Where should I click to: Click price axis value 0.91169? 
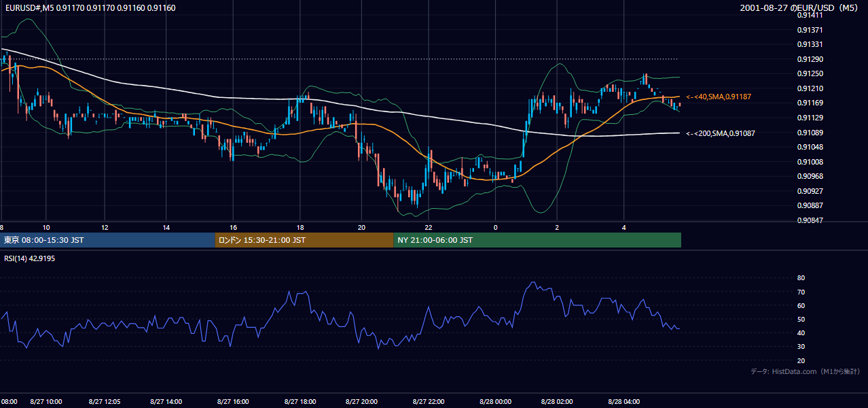[x=811, y=103]
